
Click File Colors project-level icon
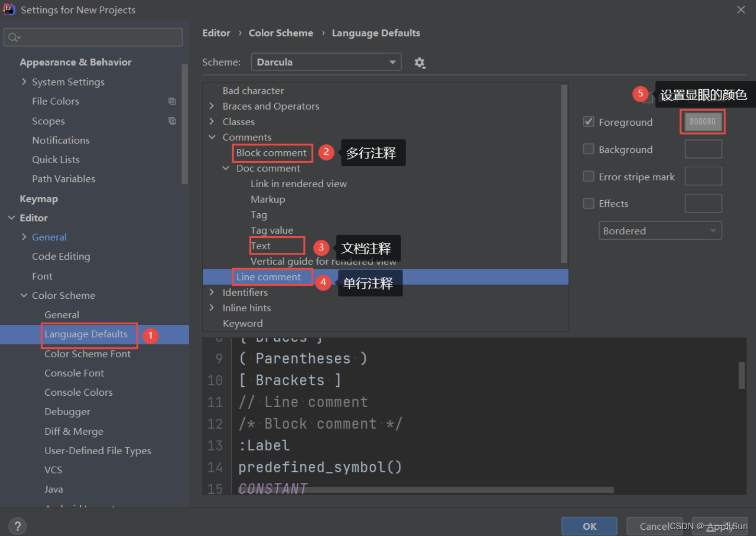coord(172,101)
